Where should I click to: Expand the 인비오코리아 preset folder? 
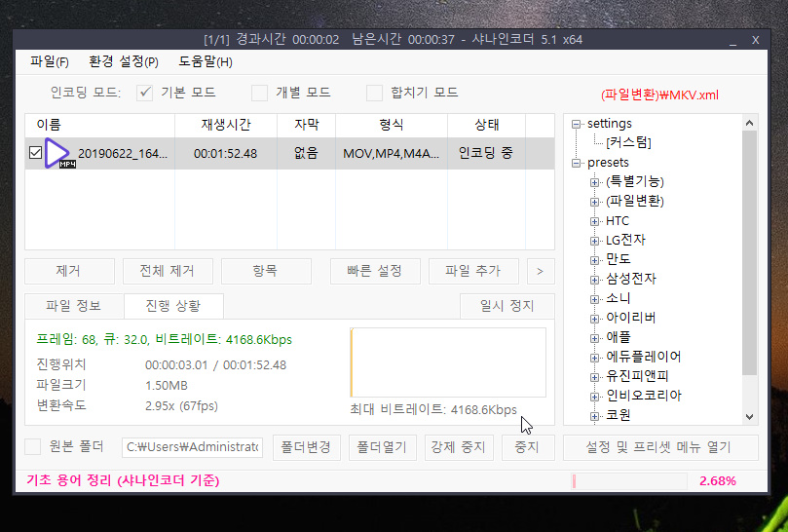coord(594,397)
